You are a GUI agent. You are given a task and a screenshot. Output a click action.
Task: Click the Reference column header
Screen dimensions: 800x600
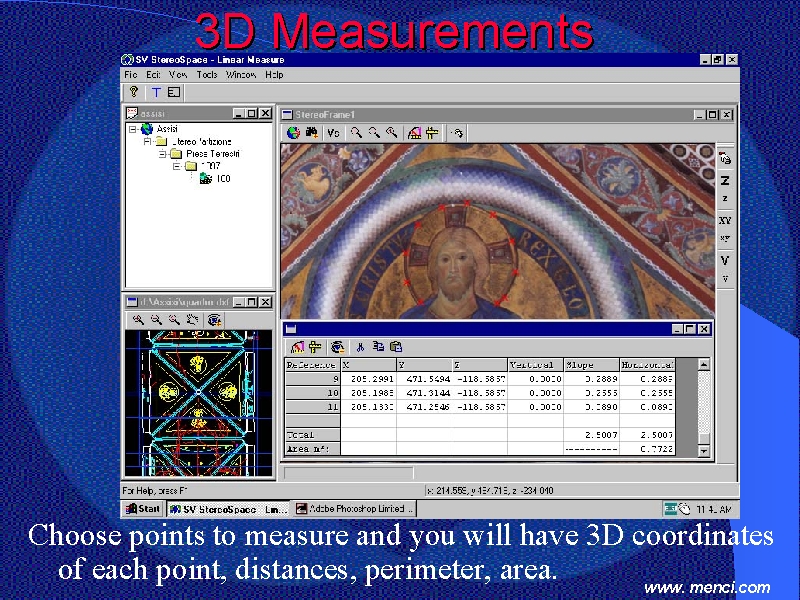(312, 365)
